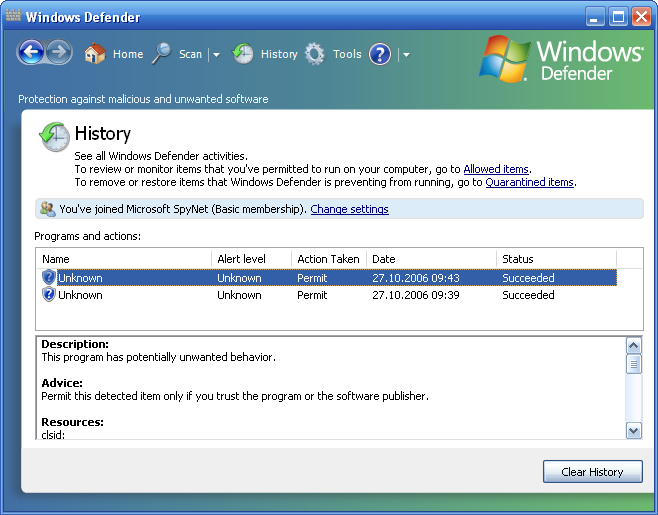Screen dimensions: 658x515
Task: Maximize the Windows Defender window
Action: (618, 17)
